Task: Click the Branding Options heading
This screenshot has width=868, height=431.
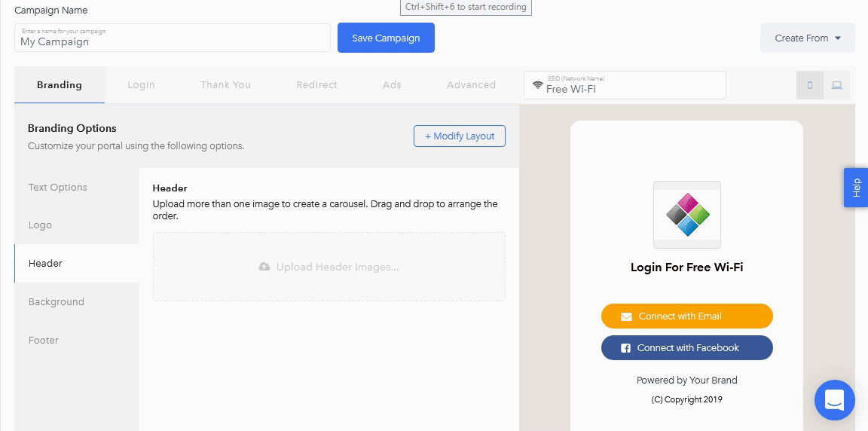Action: [72, 128]
